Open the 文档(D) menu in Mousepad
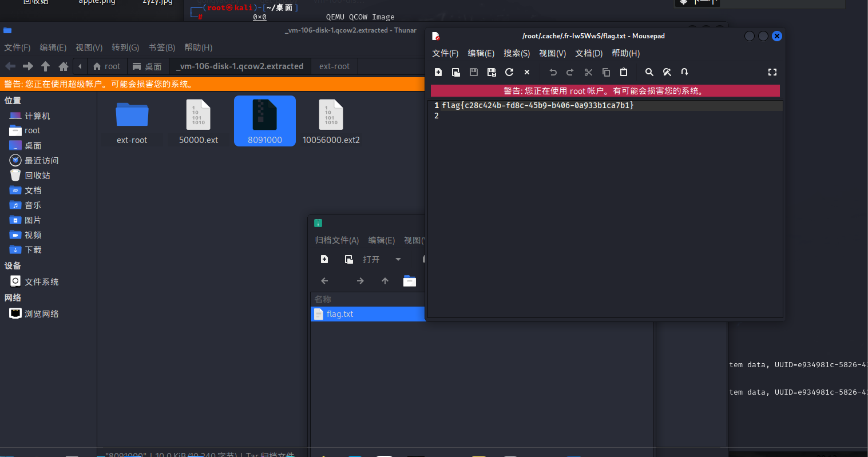Viewport: 868px width, 457px height. pos(589,53)
